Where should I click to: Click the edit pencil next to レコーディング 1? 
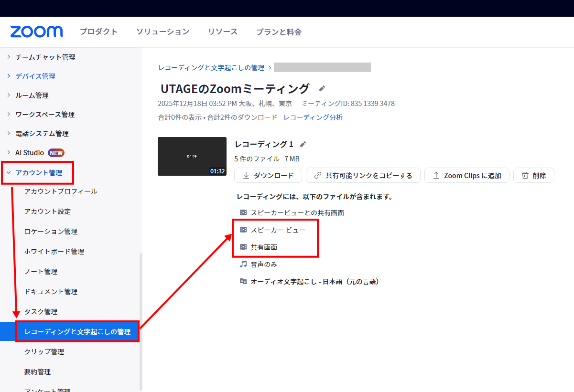click(303, 144)
